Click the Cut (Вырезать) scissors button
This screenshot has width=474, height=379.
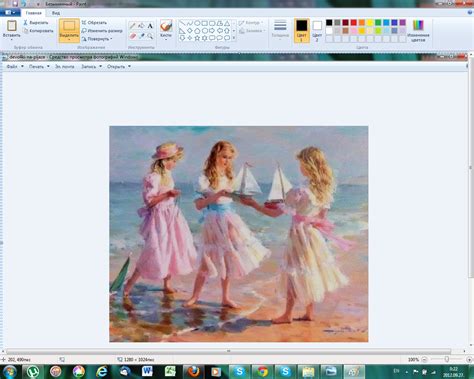[36, 23]
